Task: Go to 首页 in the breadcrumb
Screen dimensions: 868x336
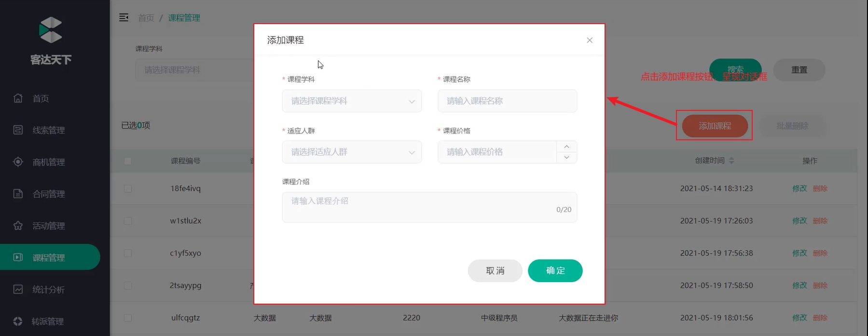Action: pyautogui.click(x=146, y=18)
